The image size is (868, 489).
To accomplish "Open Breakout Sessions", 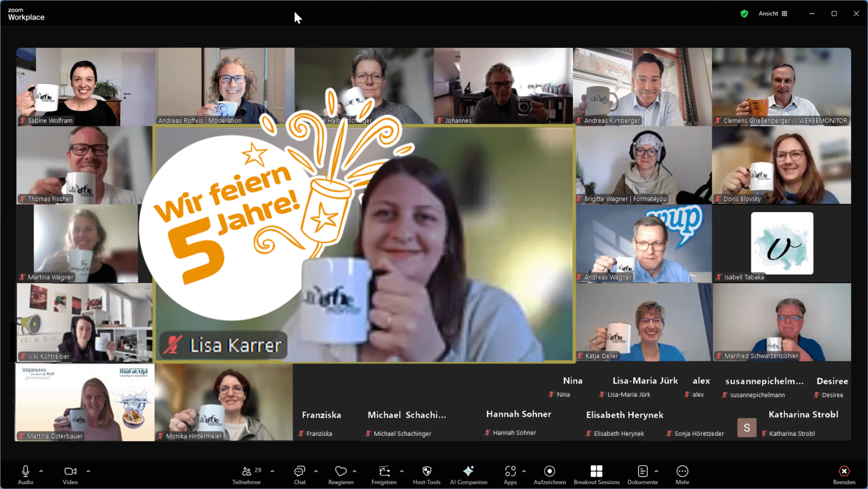I will pyautogui.click(x=596, y=471).
